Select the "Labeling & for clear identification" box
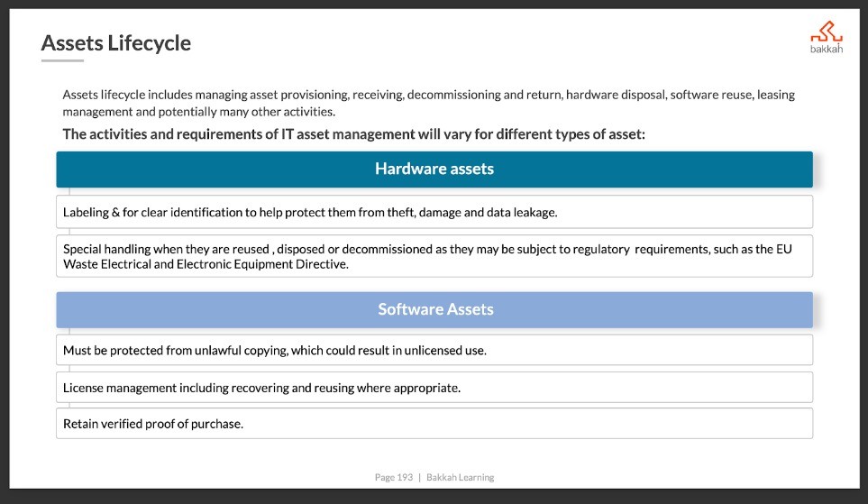 tap(434, 213)
